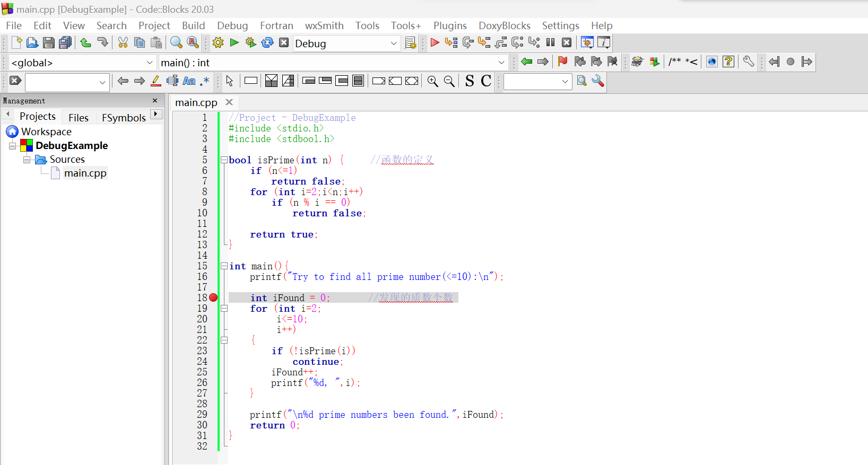
Task: Step to next line in the debugger
Action: (468, 43)
